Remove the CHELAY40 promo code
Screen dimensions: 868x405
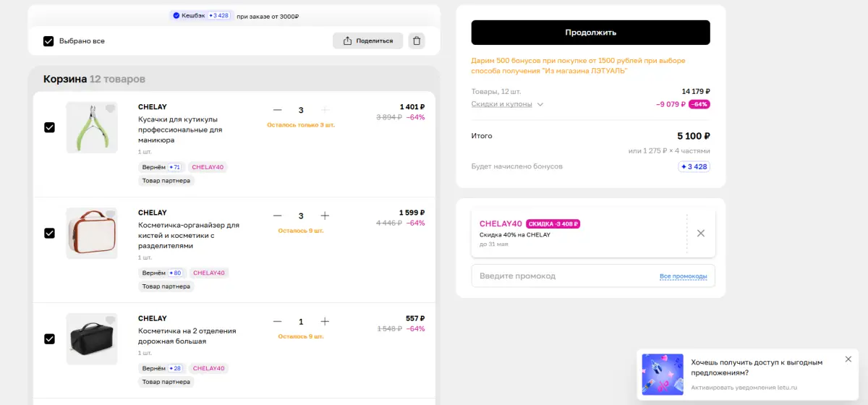(700, 233)
